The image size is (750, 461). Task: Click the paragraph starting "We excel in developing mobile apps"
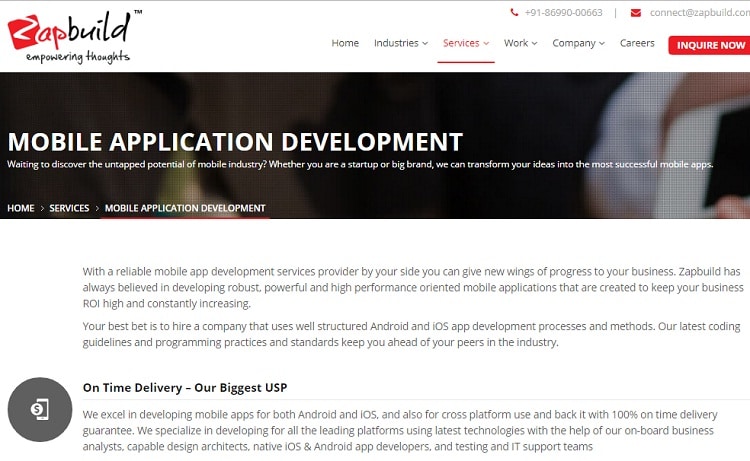(400, 430)
